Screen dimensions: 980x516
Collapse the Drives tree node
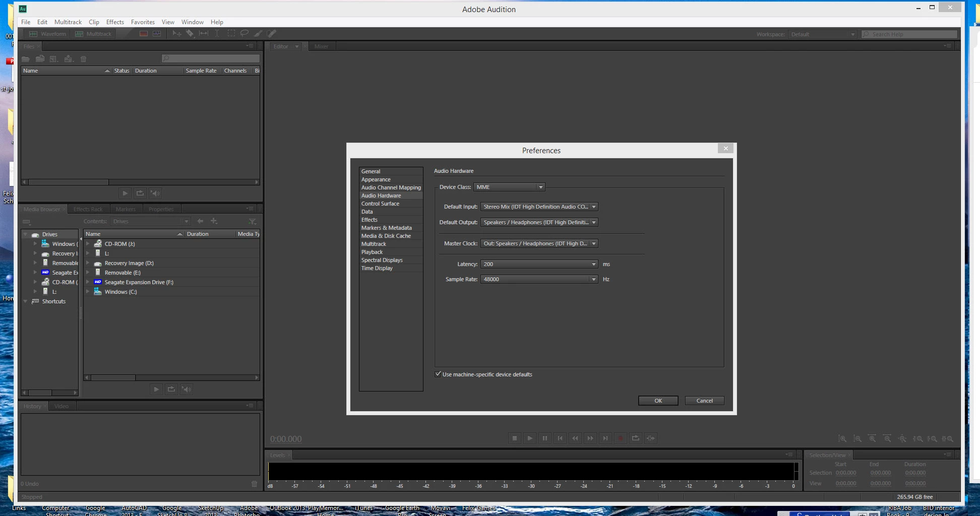[x=25, y=234]
